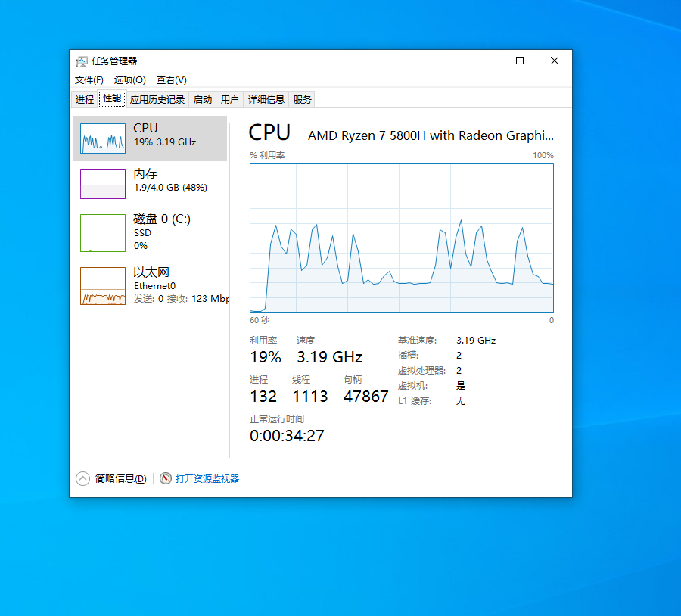Collapse to 简略信息 with the arrow icon

pyautogui.click(x=82, y=479)
